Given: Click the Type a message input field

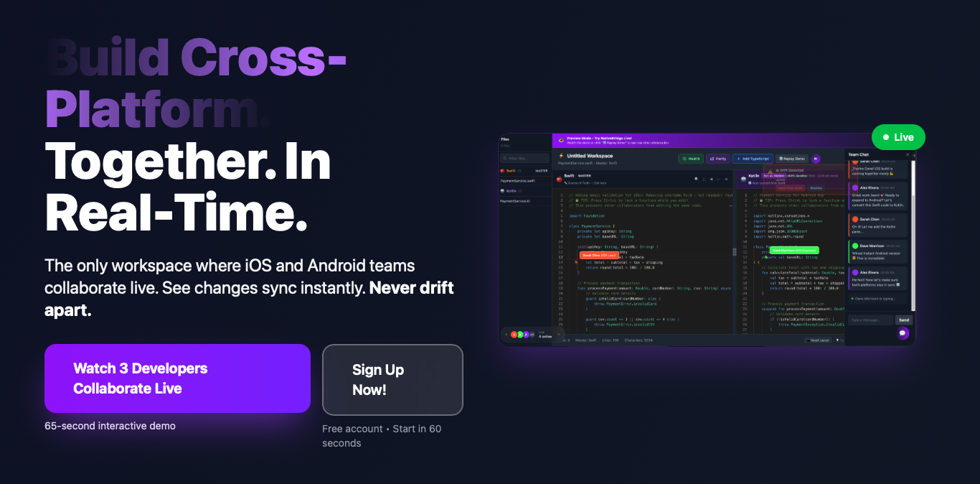Looking at the screenshot, I should click(871, 320).
